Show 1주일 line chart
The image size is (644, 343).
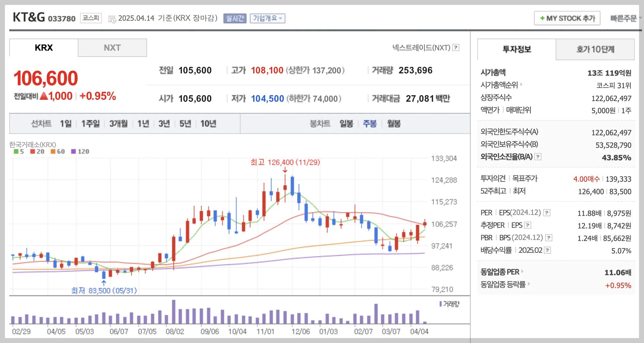pyautogui.click(x=90, y=124)
